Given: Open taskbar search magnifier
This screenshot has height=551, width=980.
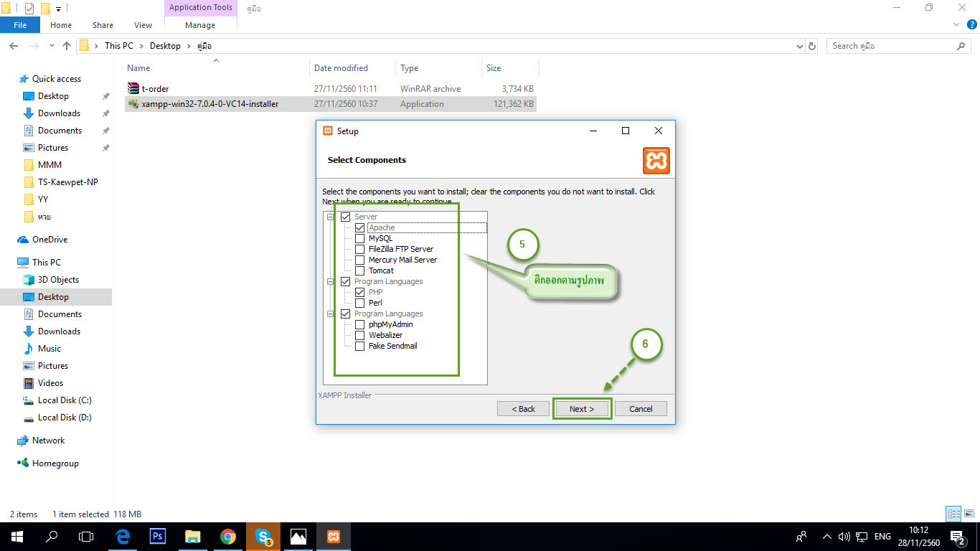Looking at the screenshot, I should [x=52, y=536].
